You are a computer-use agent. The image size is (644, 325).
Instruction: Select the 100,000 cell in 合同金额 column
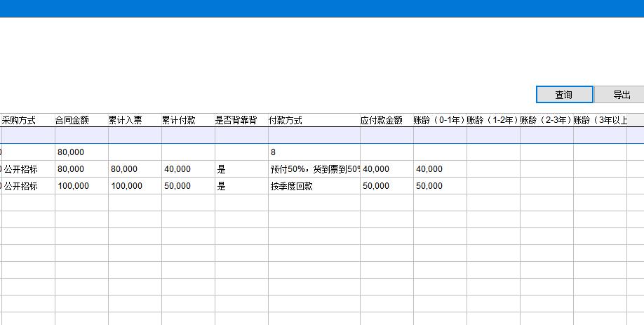pos(73,186)
